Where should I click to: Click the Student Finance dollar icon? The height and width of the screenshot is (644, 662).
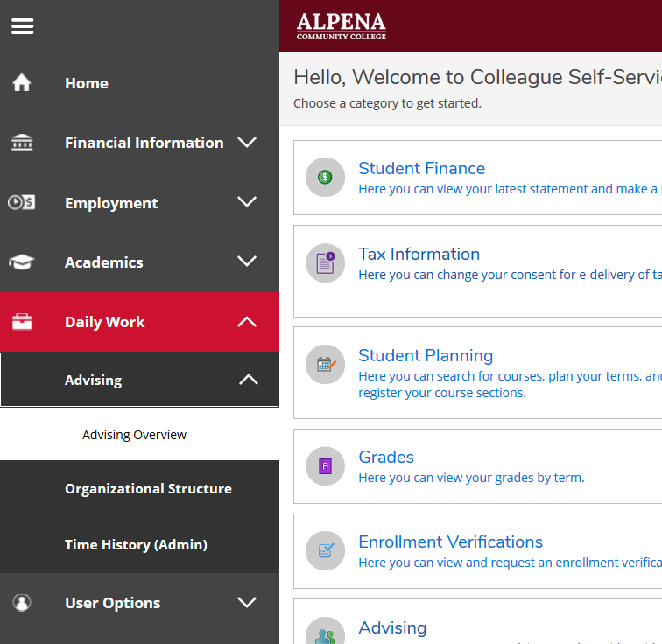point(325,177)
